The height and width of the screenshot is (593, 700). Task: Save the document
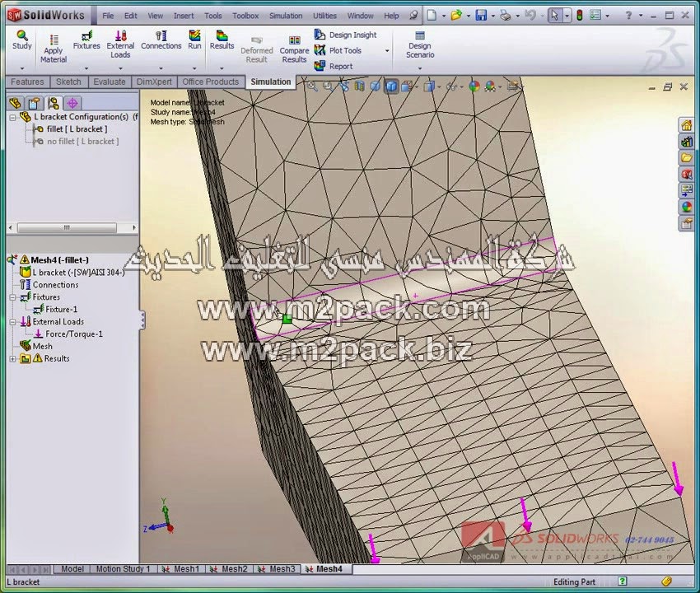pyautogui.click(x=481, y=16)
